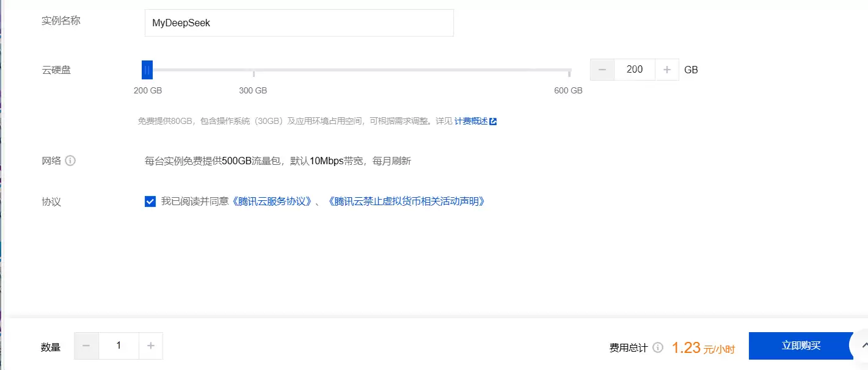
Task: Click the quantity input showing 1
Action: (118, 345)
